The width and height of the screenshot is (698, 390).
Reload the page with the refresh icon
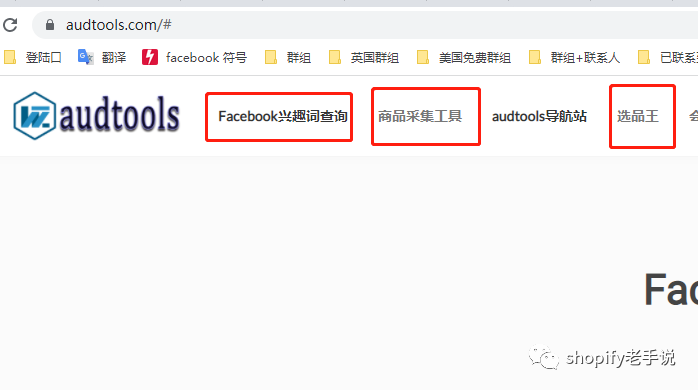coord(10,24)
